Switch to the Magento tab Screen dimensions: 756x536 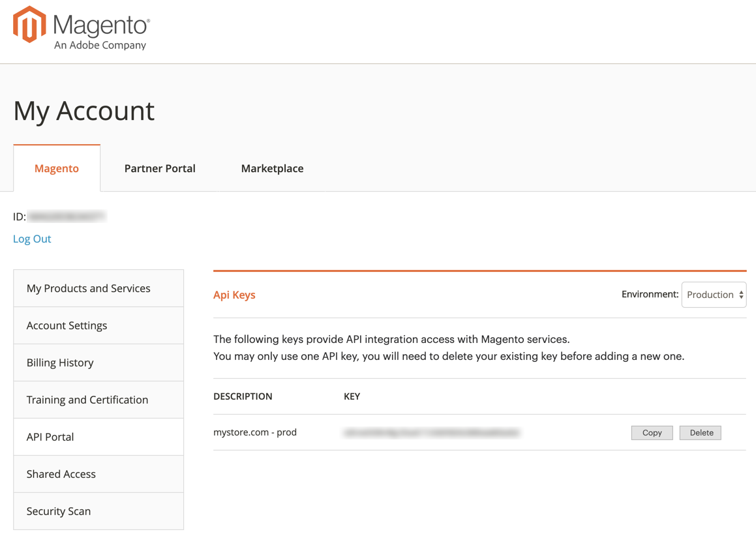click(x=56, y=168)
